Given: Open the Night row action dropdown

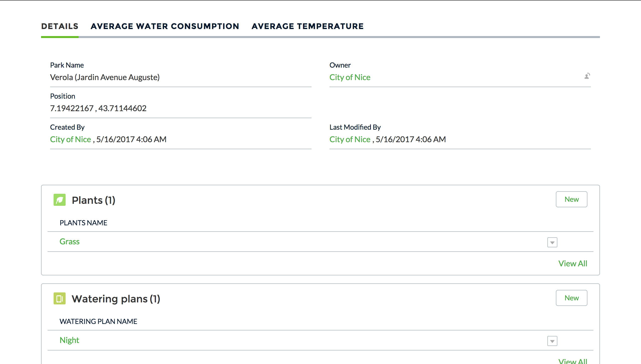Looking at the screenshot, I should pyautogui.click(x=552, y=341).
